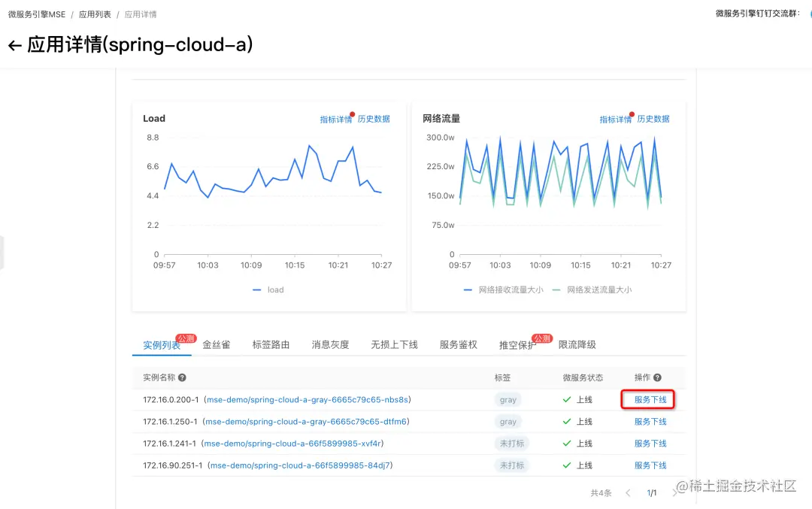Click the 微服务引擎MSE breadcrumb
The image size is (812, 509).
(37, 14)
